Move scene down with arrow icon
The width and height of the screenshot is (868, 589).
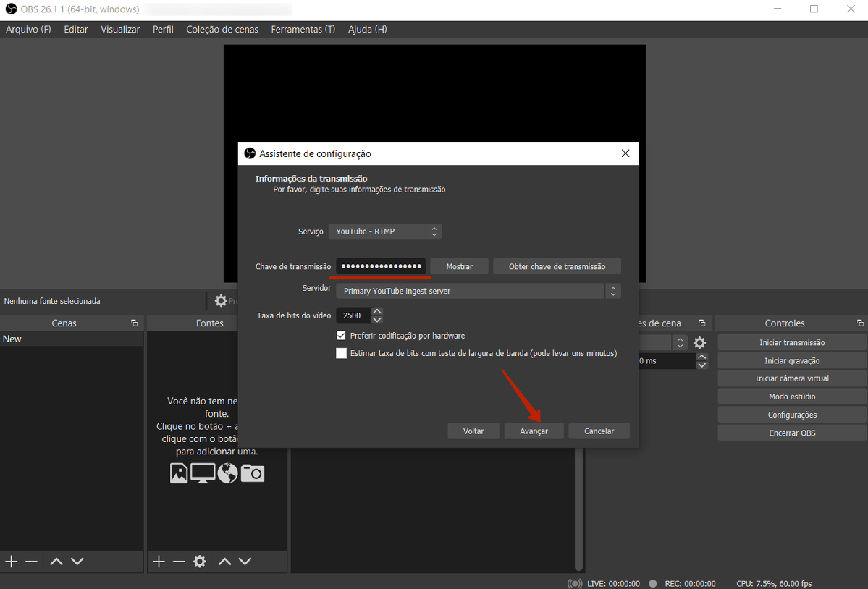[x=77, y=562]
